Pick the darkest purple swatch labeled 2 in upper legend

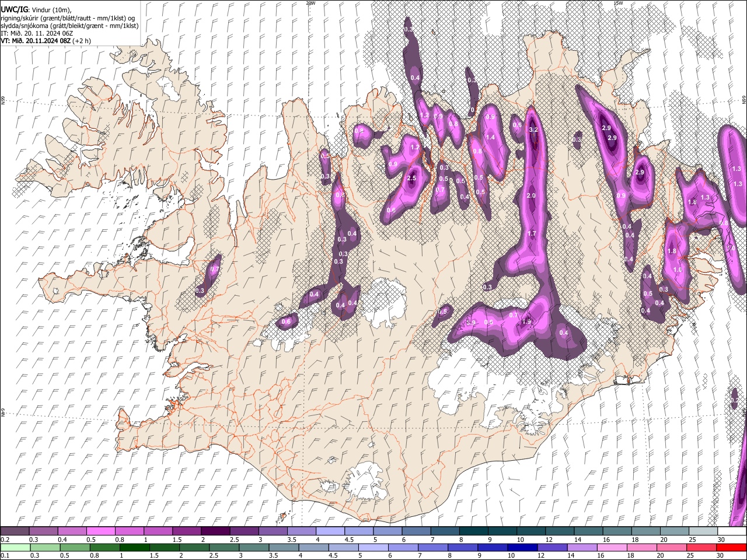pyautogui.click(x=215, y=531)
